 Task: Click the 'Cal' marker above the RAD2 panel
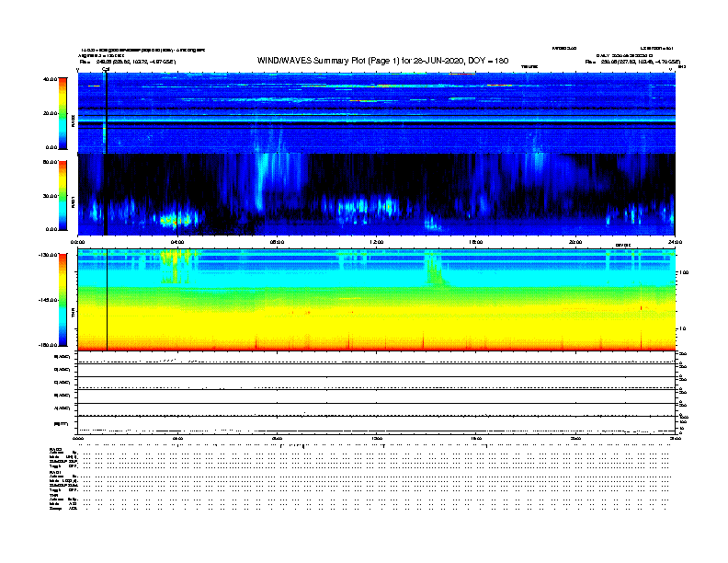point(106,69)
